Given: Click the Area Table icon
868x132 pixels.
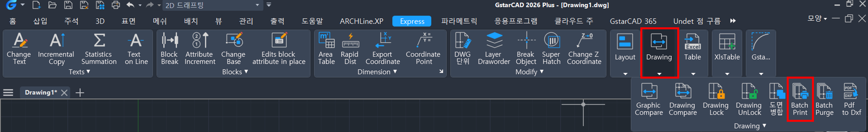Looking at the screenshot, I should tap(326, 48).
